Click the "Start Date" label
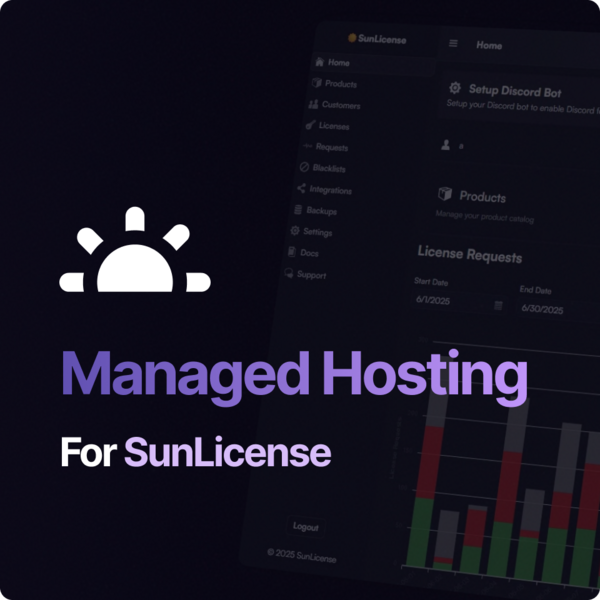This screenshot has width=600, height=600. click(431, 282)
